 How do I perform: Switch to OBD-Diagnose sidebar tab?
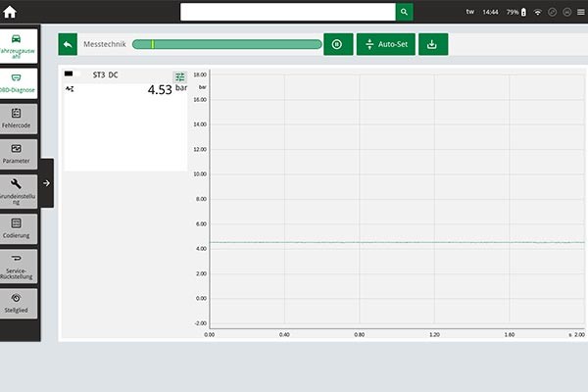click(x=18, y=83)
